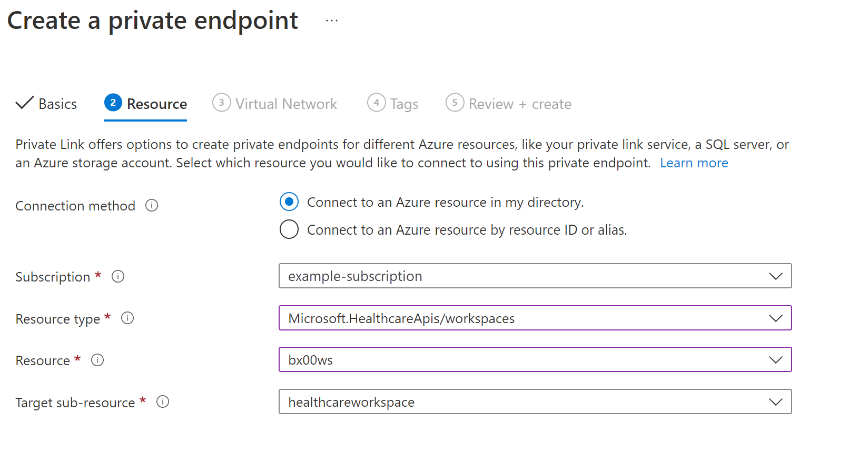Click the Resource type info icon
The width and height of the screenshot is (868, 462).
[x=127, y=318]
